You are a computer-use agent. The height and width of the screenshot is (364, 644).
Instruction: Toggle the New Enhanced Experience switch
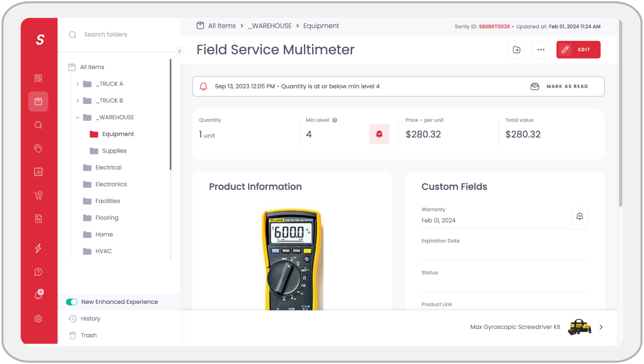[71, 302]
